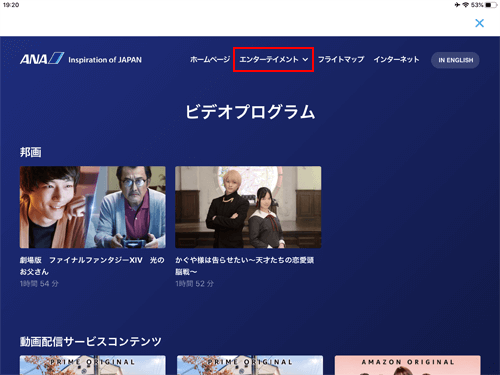Go to the インターネット page
The image size is (500, 375).
[x=396, y=60]
